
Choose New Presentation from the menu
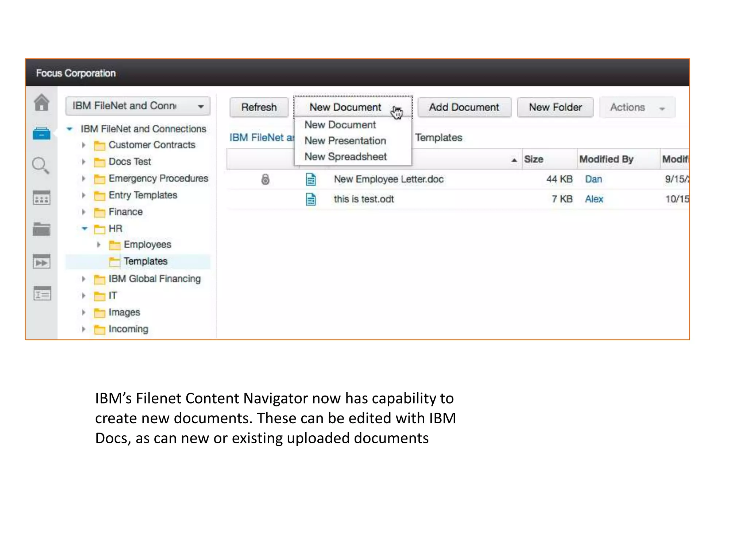pos(345,141)
